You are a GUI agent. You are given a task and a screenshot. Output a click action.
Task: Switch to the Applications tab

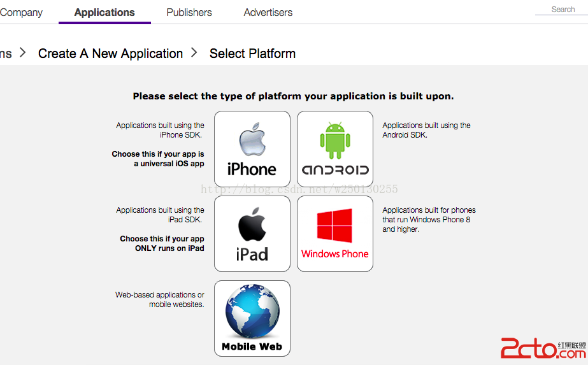tap(104, 12)
